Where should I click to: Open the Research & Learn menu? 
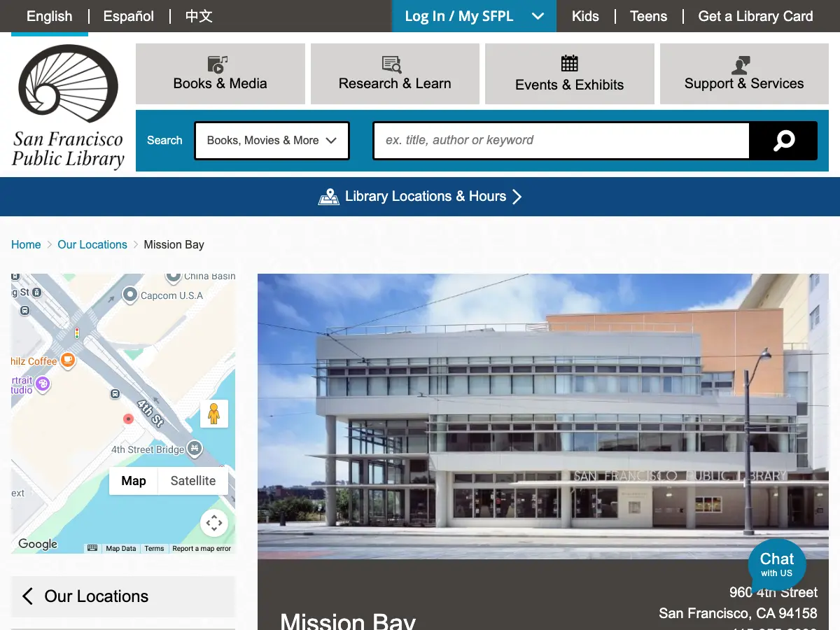[x=395, y=73]
